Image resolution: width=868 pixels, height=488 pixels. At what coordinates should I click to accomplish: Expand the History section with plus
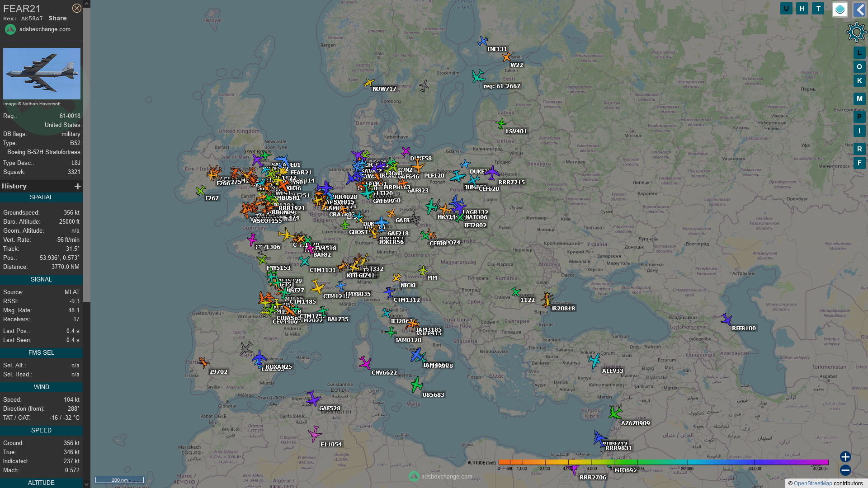(77, 186)
